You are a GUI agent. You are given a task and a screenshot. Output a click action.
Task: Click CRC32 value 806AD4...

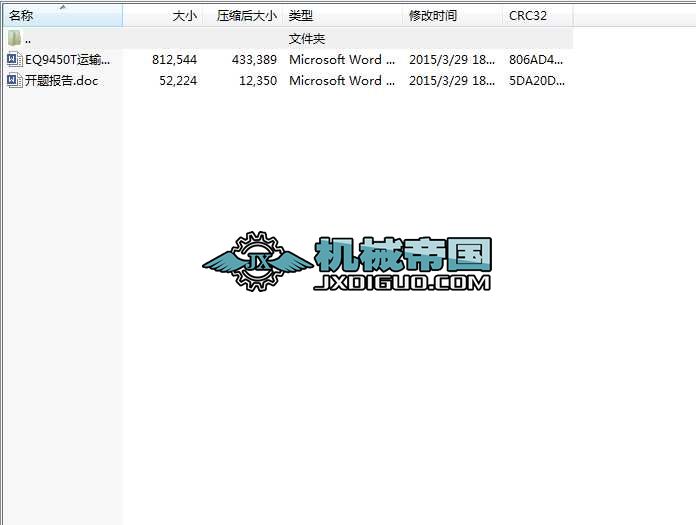(x=536, y=59)
